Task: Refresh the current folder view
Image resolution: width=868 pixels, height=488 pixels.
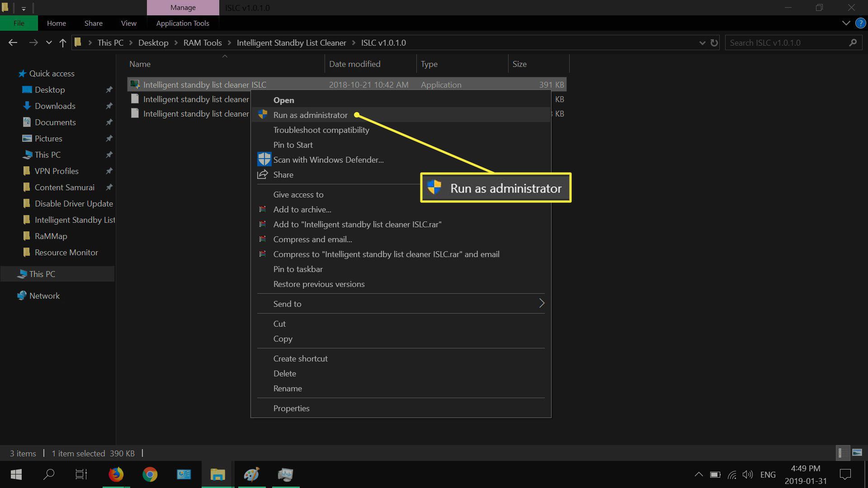Action: coord(714,42)
